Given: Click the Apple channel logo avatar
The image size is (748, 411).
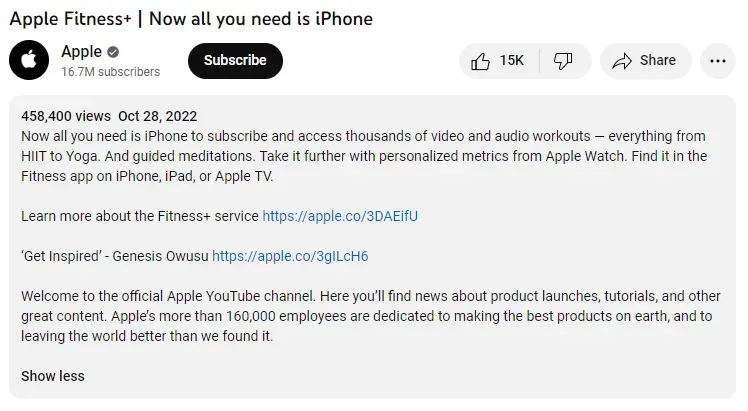Looking at the screenshot, I should tap(30, 60).
